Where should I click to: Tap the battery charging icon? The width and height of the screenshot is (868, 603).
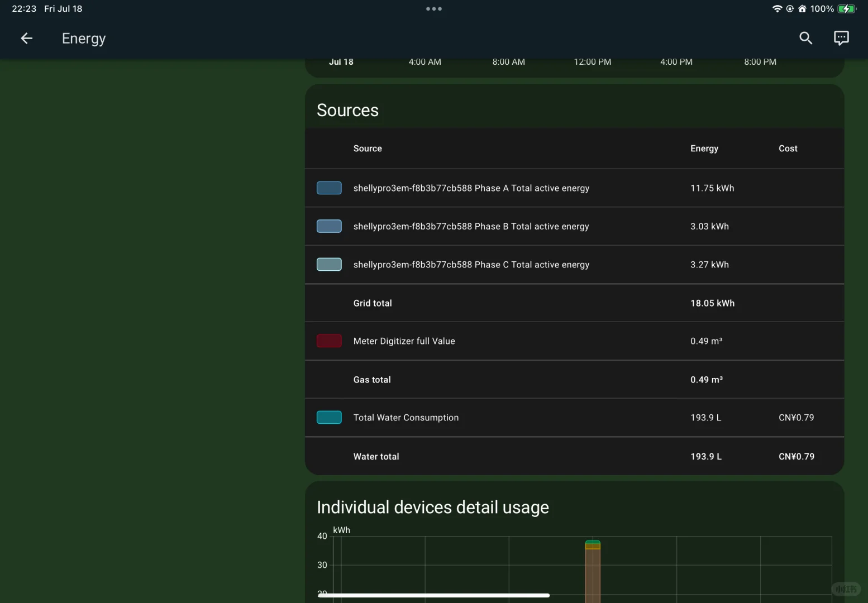(x=847, y=9)
